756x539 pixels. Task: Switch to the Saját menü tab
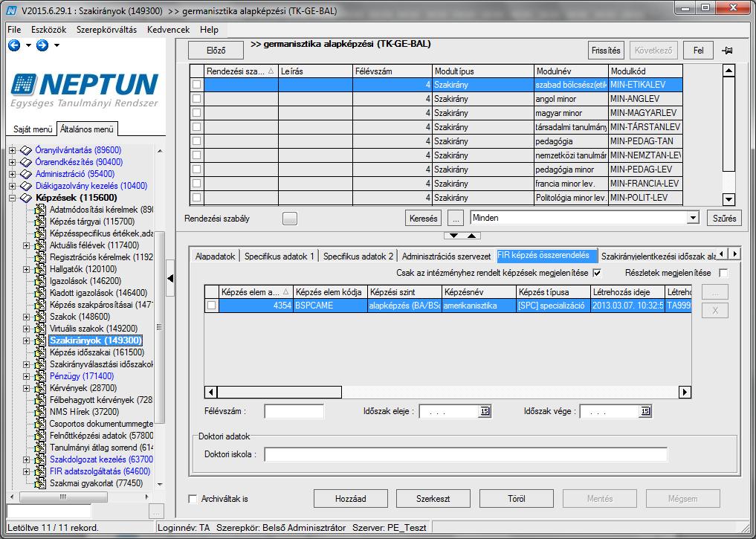point(32,129)
